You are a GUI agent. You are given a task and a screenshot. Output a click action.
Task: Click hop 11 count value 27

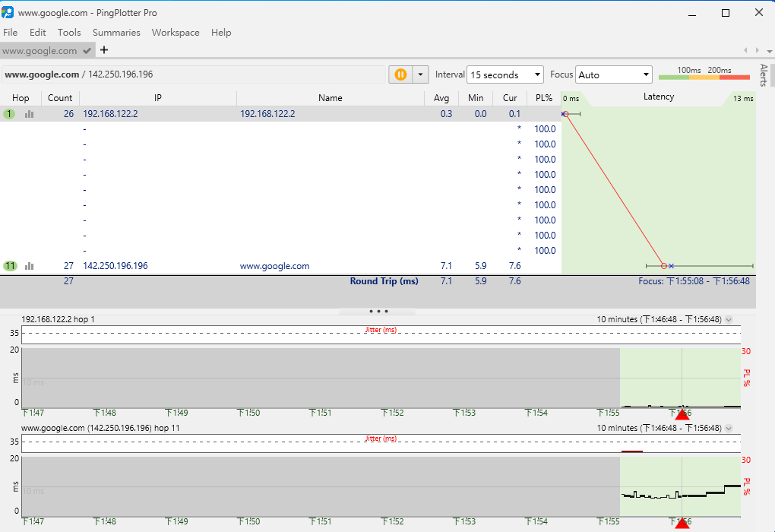[x=68, y=266]
